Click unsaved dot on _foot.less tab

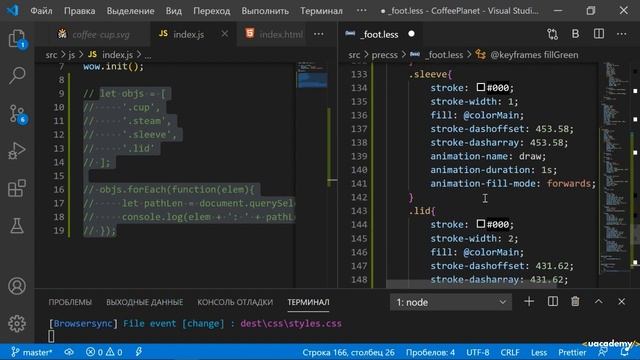(x=411, y=34)
